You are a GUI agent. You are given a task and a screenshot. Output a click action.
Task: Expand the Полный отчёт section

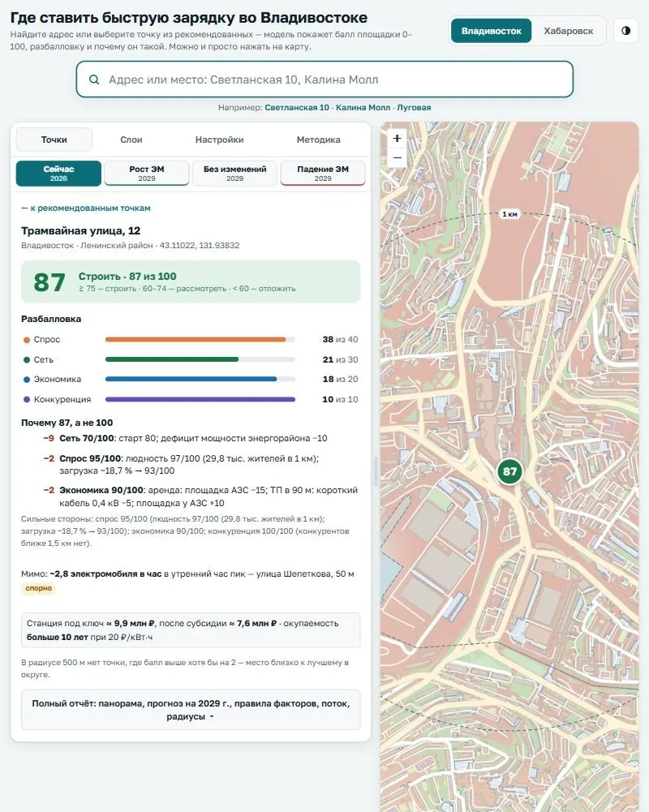(191, 710)
